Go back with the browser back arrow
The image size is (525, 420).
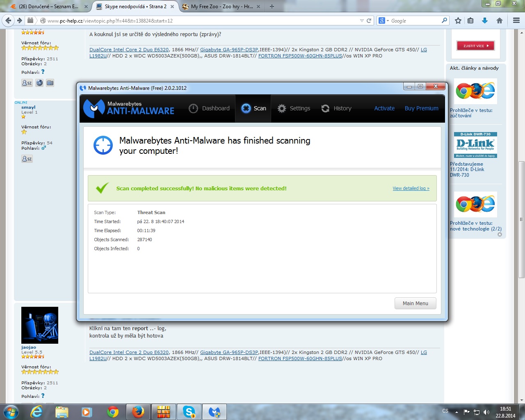coord(9,21)
